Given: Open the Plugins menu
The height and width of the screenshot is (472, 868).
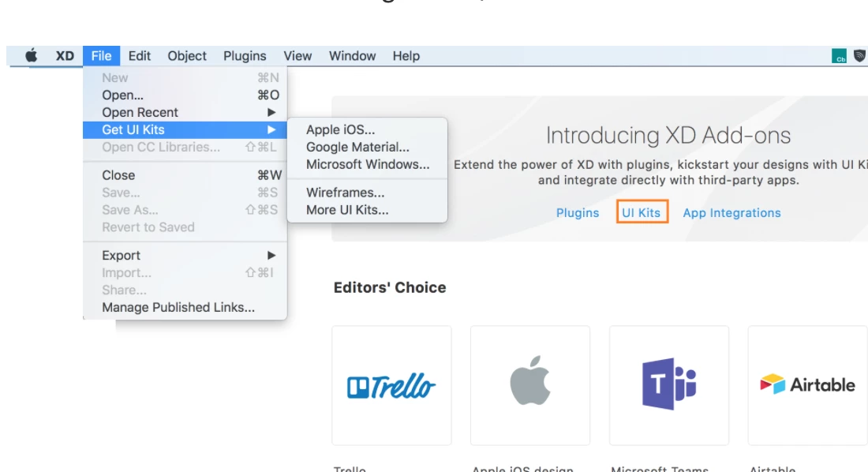Looking at the screenshot, I should click(245, 56).
